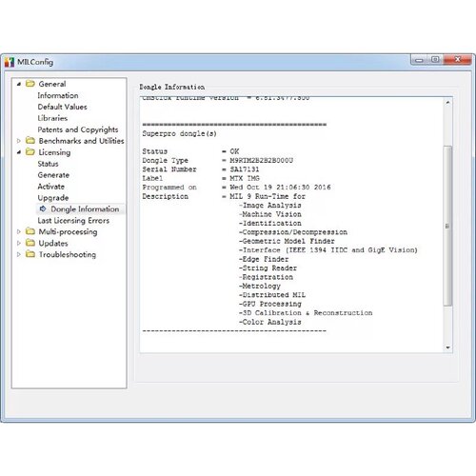Minimize the MILConfig window
Screen dimensions: 476x476
(419, 60)
